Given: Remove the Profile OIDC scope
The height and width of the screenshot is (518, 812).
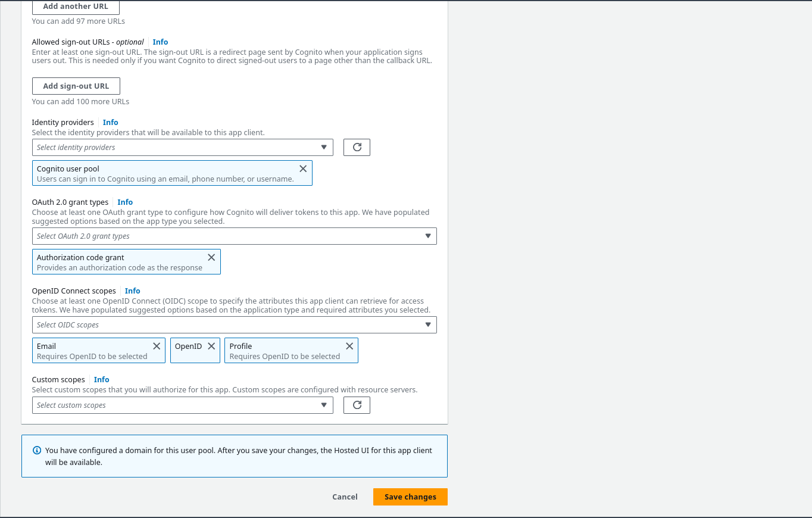Looking at the screenshot, I should [349, 346].
